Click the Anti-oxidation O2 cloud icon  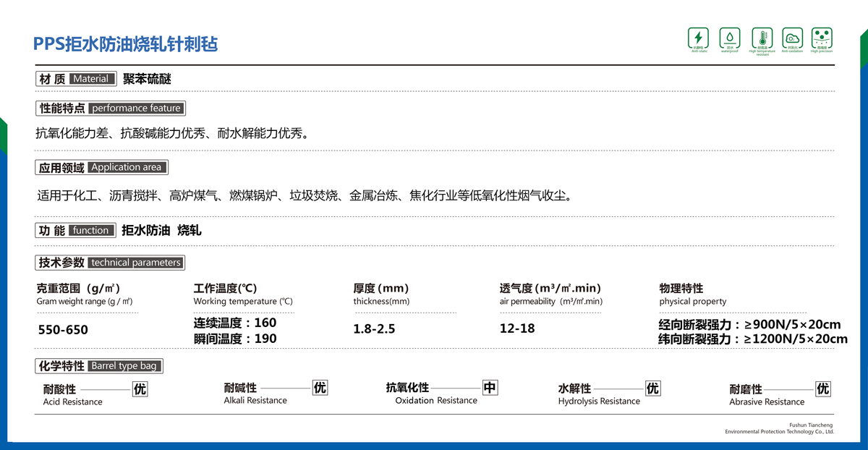pos(792,38)
